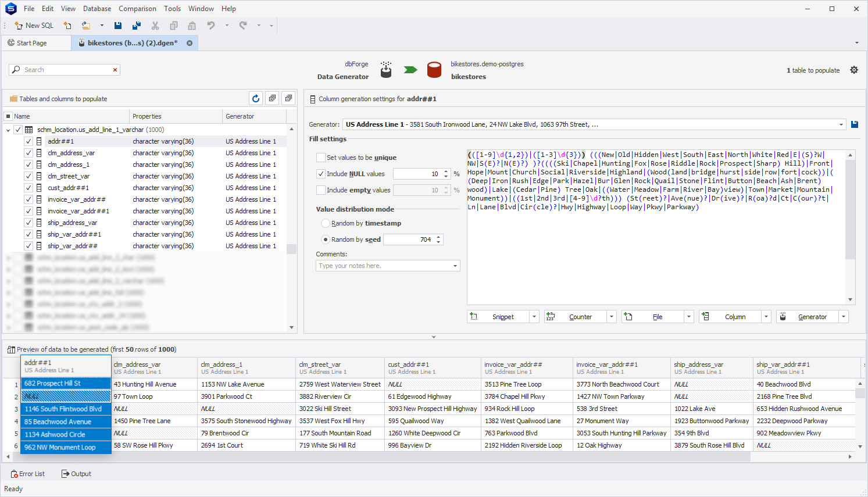Click the bikestores database cylinder icon
This screenshot has width=868, height=497.
[x=434, y=70]
